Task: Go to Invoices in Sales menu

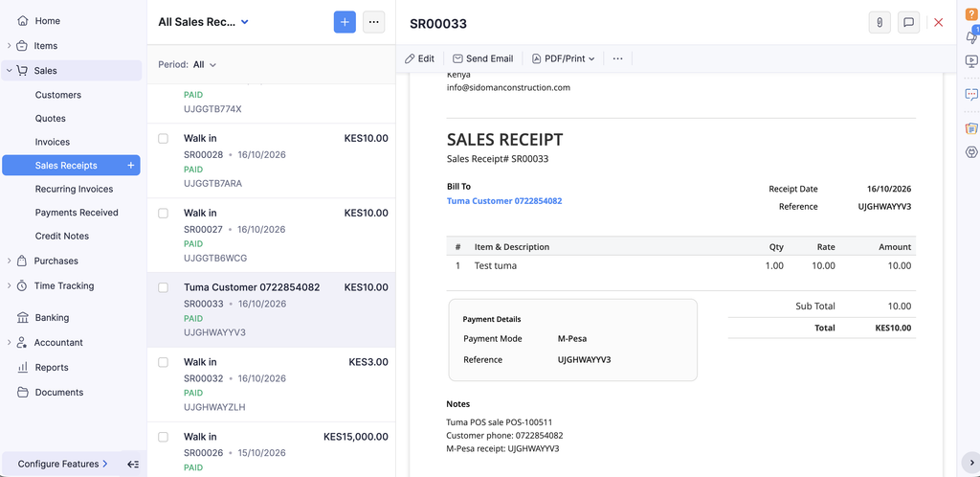Action: tap(53, 142)
